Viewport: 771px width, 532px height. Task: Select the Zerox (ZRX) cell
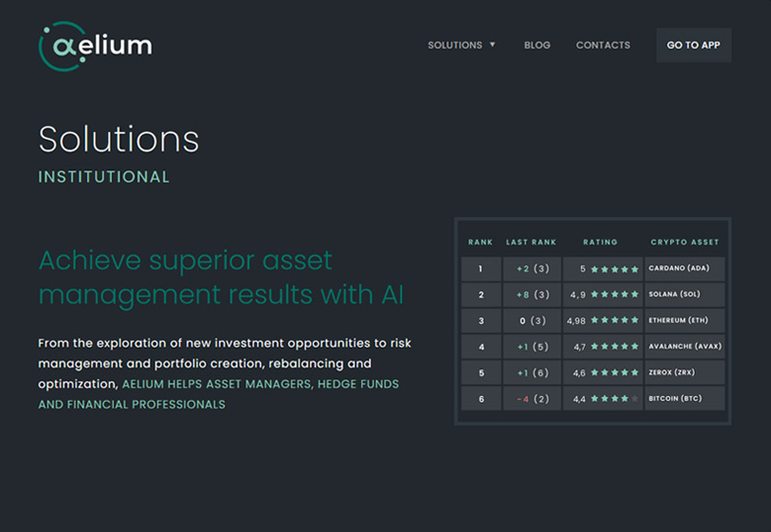pyautogui.click(x=685, y=372)
